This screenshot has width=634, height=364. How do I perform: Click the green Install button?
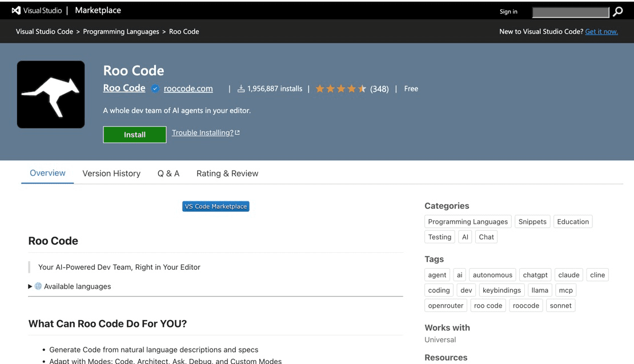(x=135, y=135)
